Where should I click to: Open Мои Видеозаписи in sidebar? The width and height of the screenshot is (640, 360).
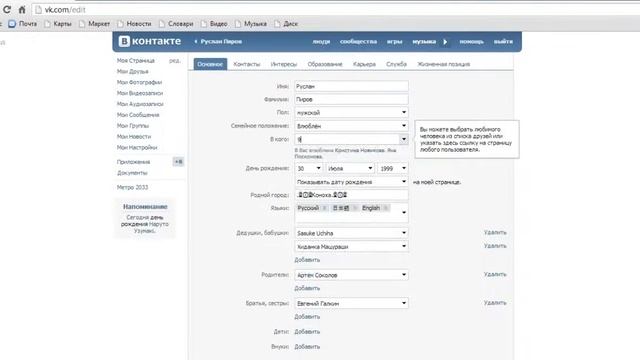pos(140,93)
